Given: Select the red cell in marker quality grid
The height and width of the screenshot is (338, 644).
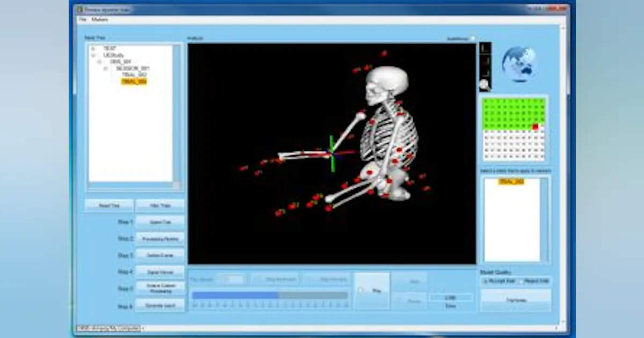Looking at the screenshot, I should (x=536, y=126).
